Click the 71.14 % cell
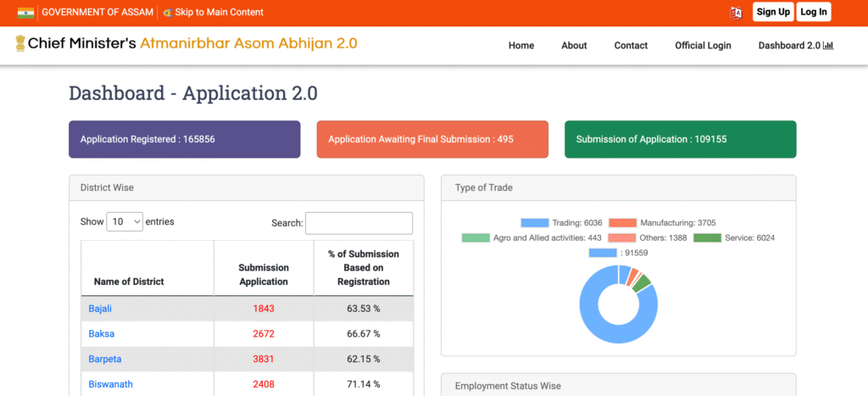This screenshot has width=868, height=396. pos(364,384)
